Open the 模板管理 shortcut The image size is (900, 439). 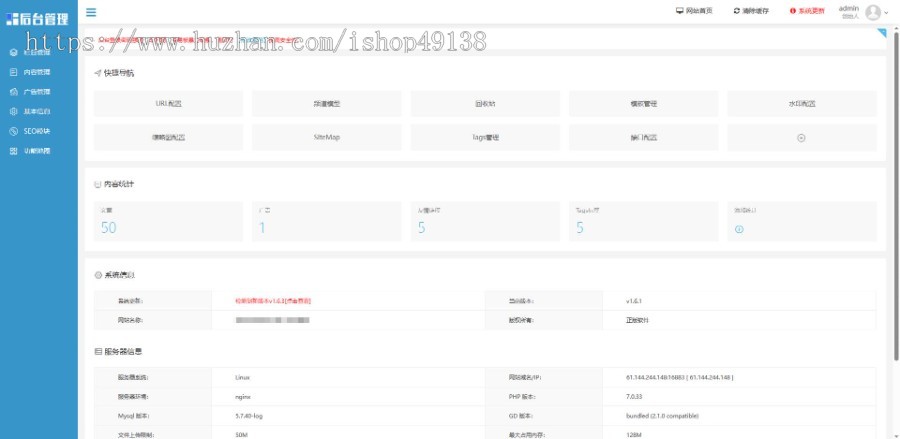coord(643,104)
